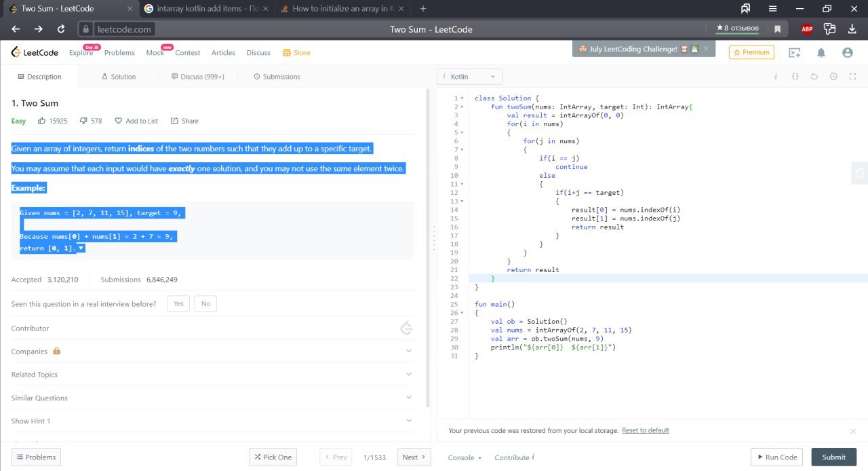This screenshot has height=471, width=868.
Task: Open the browser downloads icon
Action: click(852, 29)
